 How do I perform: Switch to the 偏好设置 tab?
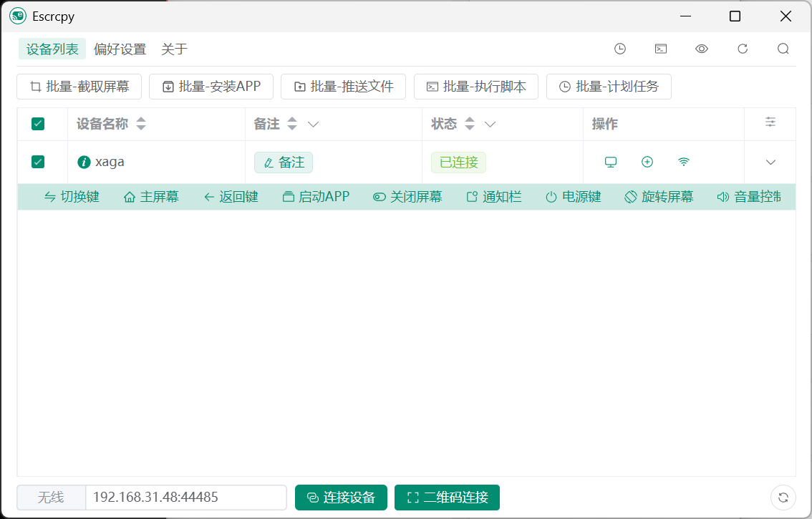(120, 49)
